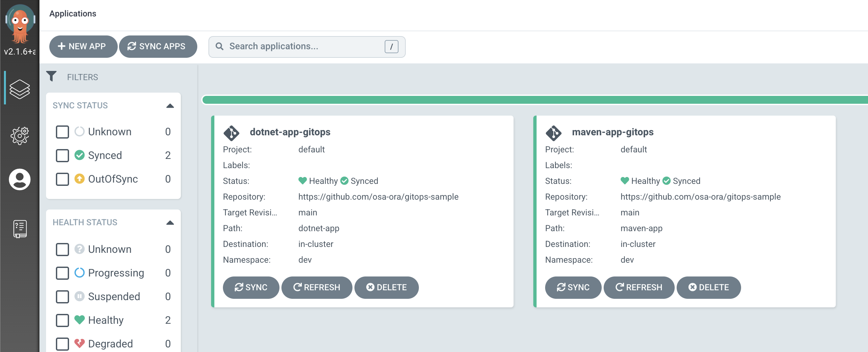Open the Settings gears icon in sidebar

(x=19, y=136)
